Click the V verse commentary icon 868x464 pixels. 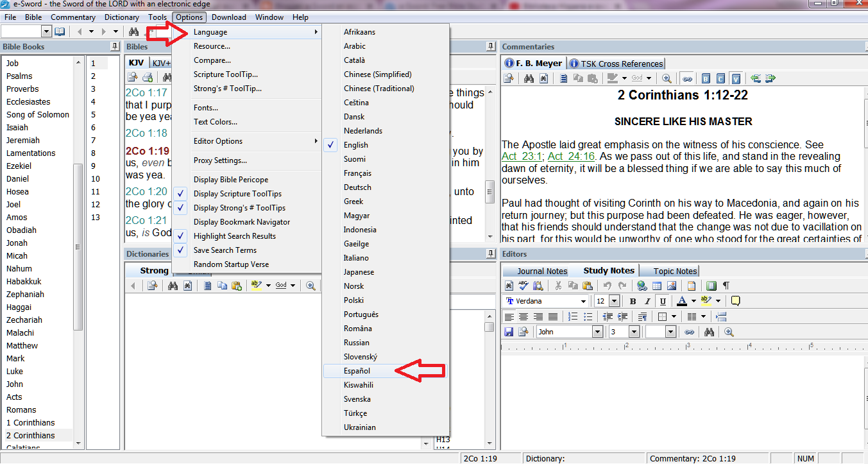736,78
